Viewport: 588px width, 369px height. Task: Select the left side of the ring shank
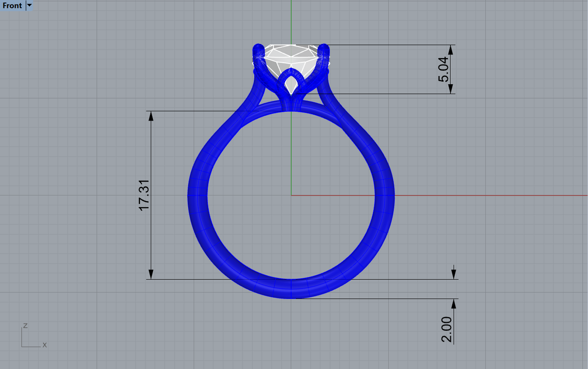click(198, 195)
